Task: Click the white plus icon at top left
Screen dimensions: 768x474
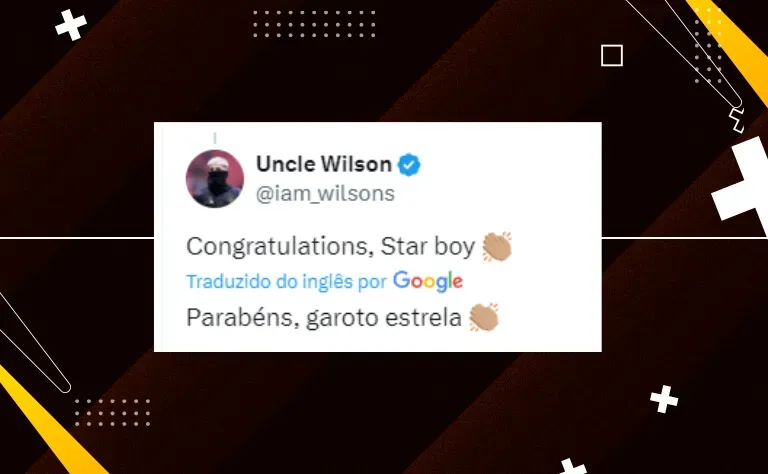Action: pos(71,25)
